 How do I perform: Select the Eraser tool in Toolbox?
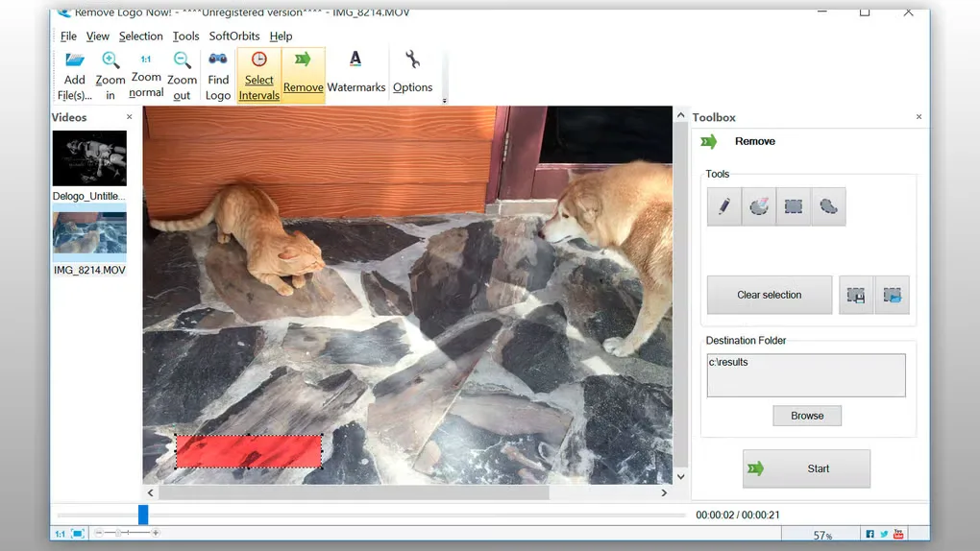point(759,206)
